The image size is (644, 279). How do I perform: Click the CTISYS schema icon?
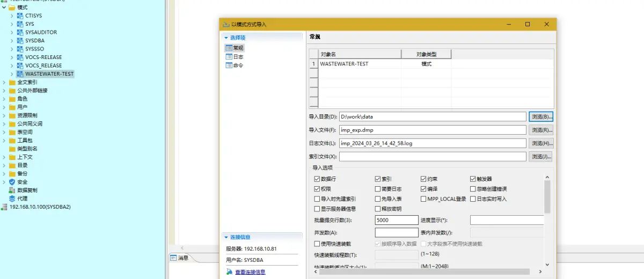[20, 16]
